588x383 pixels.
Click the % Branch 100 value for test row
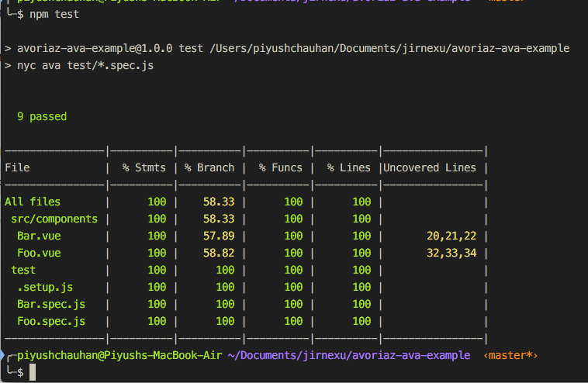point(225,270)
